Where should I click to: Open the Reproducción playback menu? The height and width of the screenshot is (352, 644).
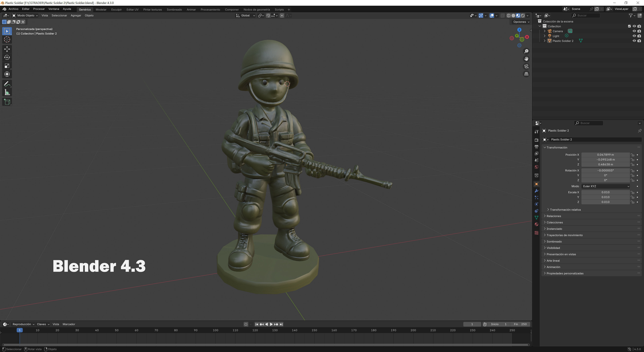click(23, 324)
